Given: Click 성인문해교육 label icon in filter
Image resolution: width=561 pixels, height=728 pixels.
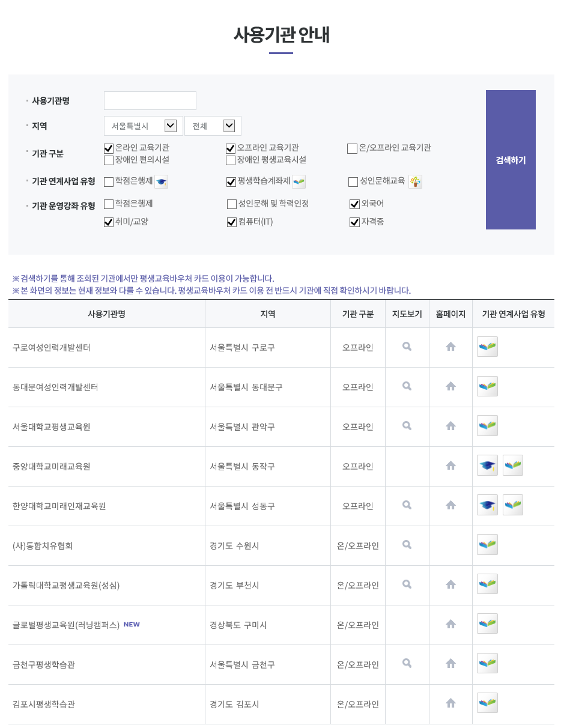Looking at the screenshot, I should pyautogui.click(x=415, y=181).
